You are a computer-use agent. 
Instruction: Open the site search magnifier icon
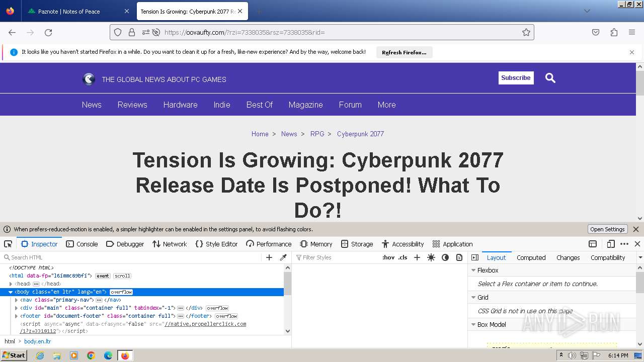pyautogui.click(x=550, y=78)
